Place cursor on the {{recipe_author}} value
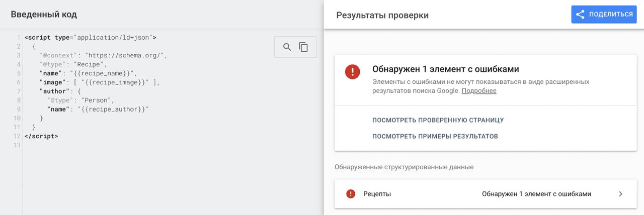Screen dimensions: 644x215 [114, 110]
